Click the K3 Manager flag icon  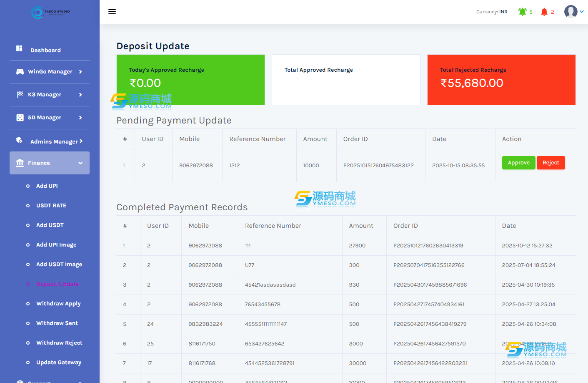point(20,95)
